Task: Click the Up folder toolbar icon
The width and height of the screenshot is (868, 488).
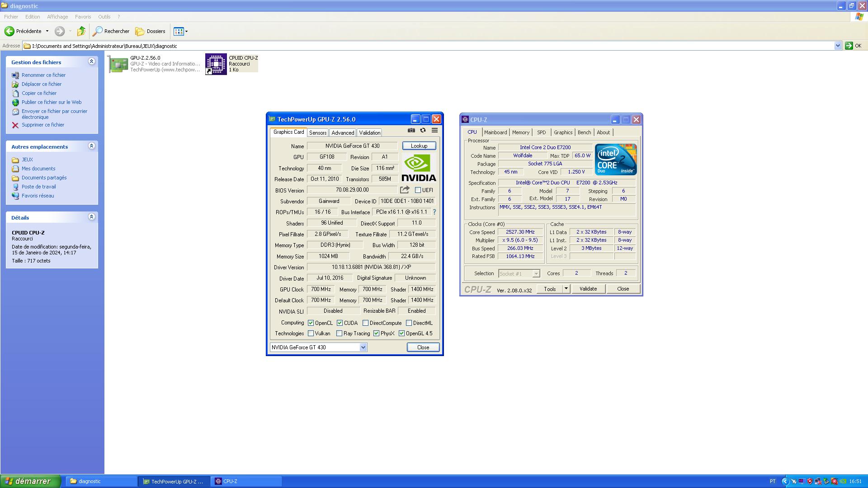Action: coord(81,31)
